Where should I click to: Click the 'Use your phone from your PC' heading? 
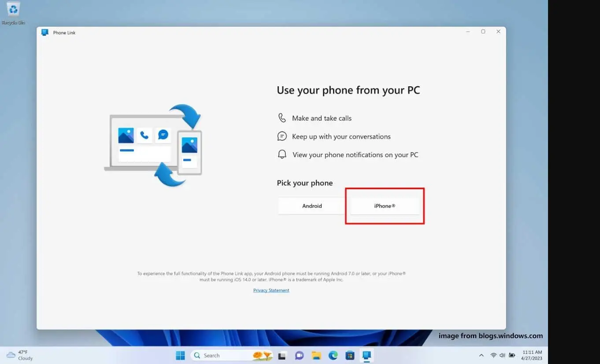pos(348,90)
